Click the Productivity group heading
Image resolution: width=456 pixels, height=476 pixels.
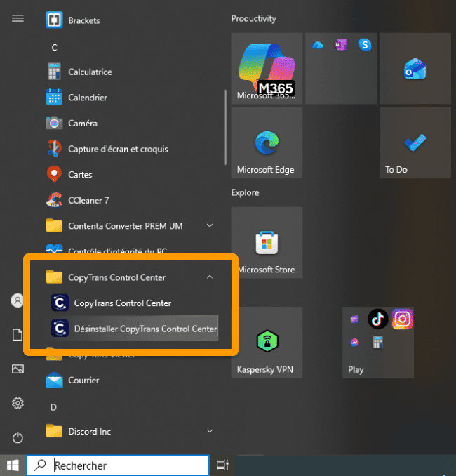point(254,18)
